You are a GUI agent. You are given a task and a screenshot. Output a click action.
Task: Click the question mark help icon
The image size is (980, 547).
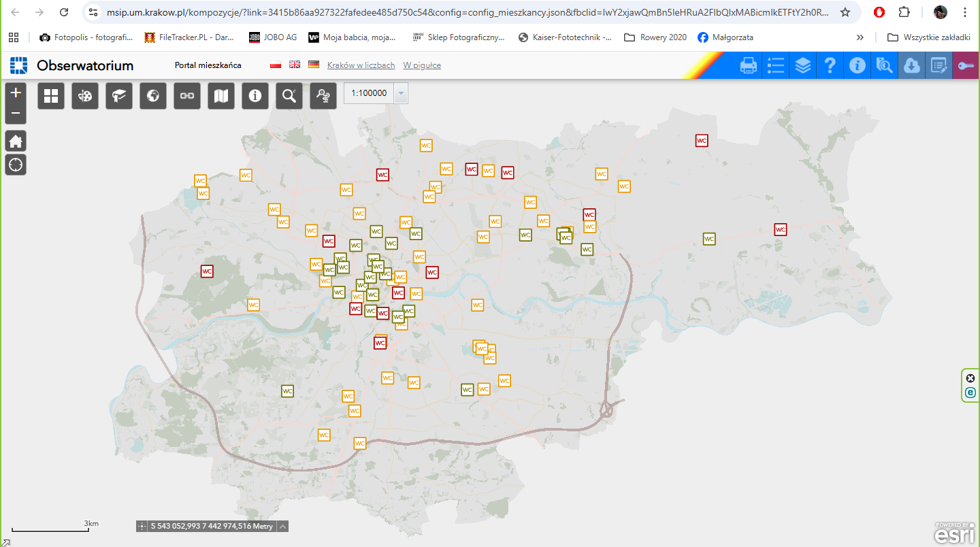(830, 65)
